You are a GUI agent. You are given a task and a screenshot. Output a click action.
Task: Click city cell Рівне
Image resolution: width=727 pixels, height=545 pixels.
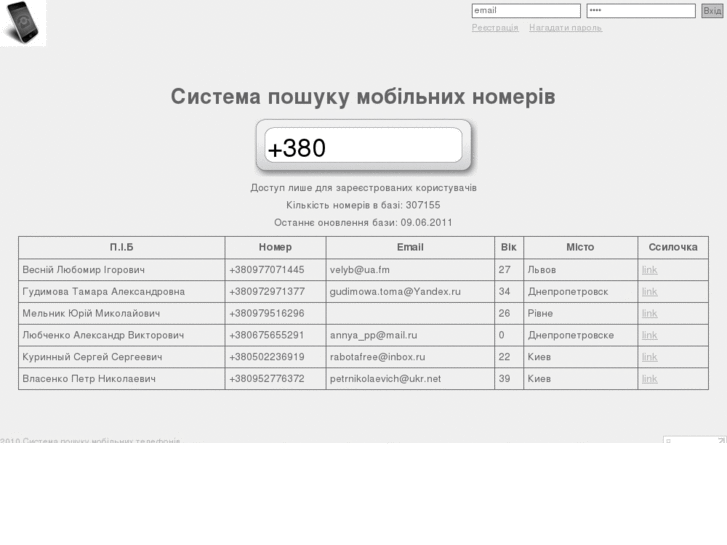[540, 314]
